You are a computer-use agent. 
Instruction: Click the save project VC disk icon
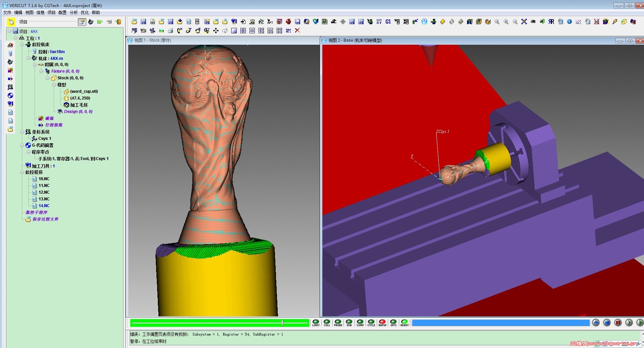(x=143, y=22)
